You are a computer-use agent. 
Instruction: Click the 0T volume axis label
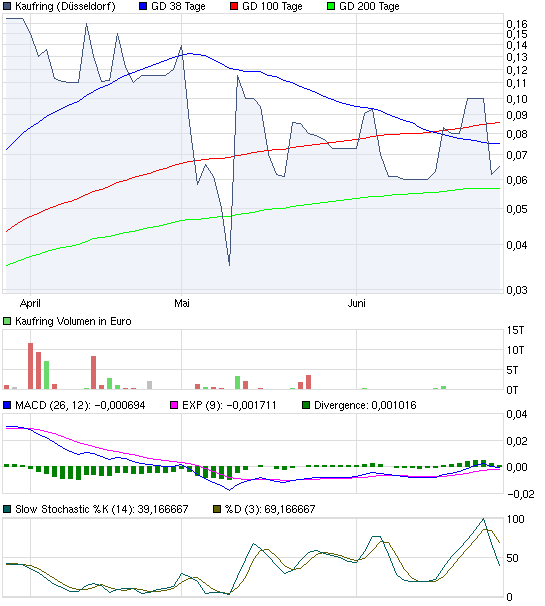(513, 390)
